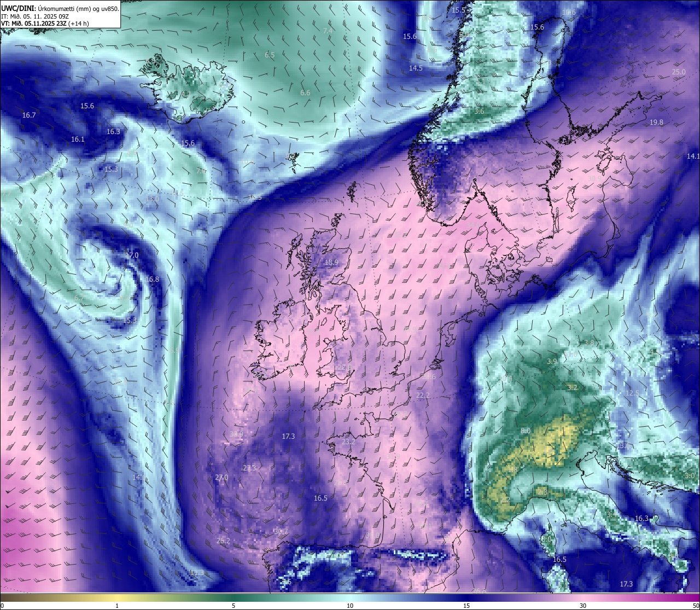
Task: Click the 10 tick on the color scale
Action: [x=350, y=606]
